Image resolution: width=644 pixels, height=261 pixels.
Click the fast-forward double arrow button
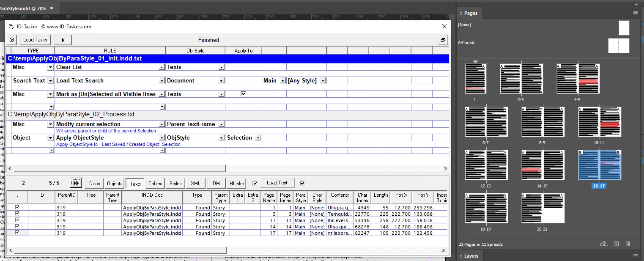[x=76, y=183]
